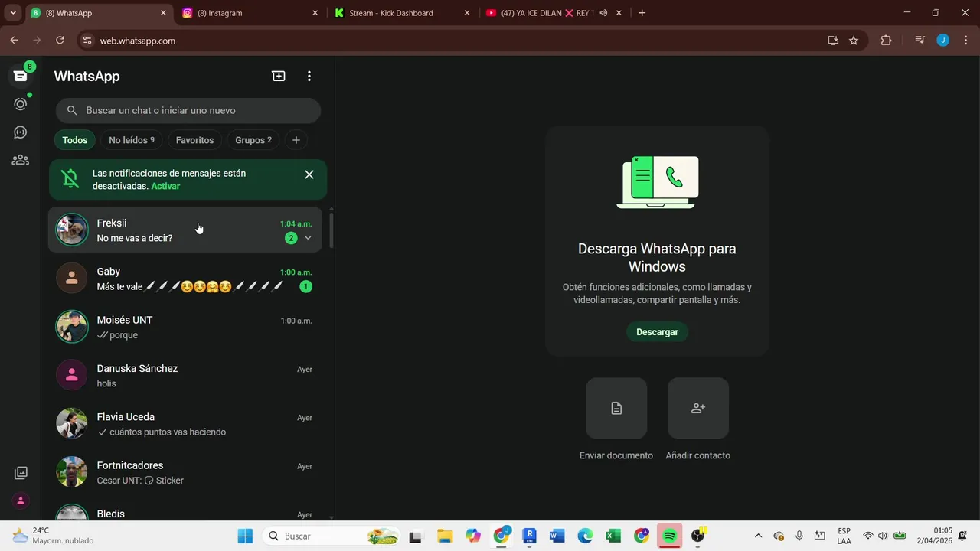
Task: Click Flavia Uceda's avatar
Action: [x=72, y=423]
